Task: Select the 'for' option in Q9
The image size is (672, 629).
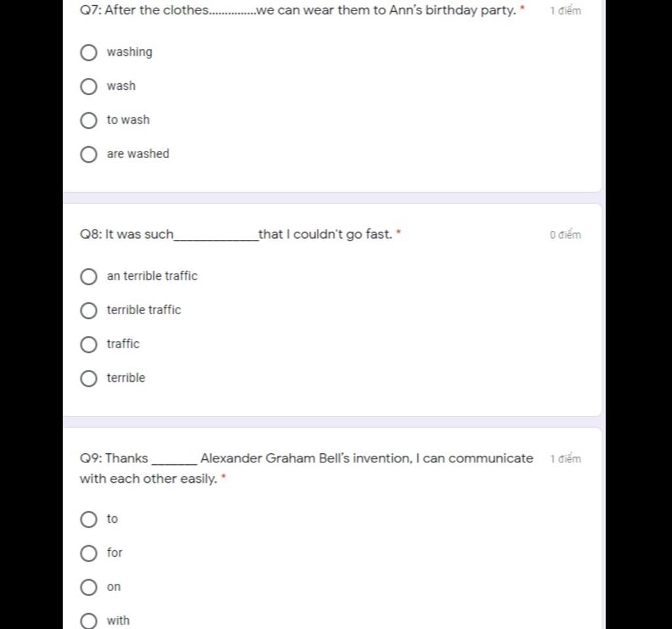Action: pyautogui.click(x=89, y=554)
